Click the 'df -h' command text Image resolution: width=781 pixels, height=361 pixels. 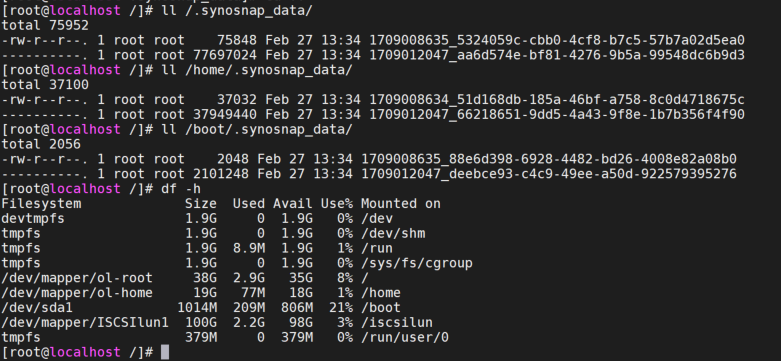coord(181,189)
